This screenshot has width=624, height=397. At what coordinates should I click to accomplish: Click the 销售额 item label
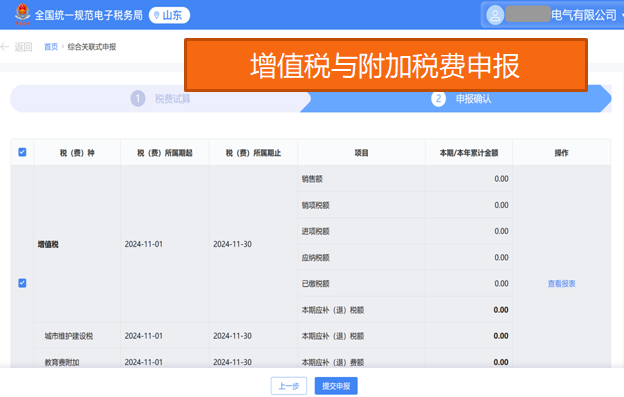click(x=312, y=179)
